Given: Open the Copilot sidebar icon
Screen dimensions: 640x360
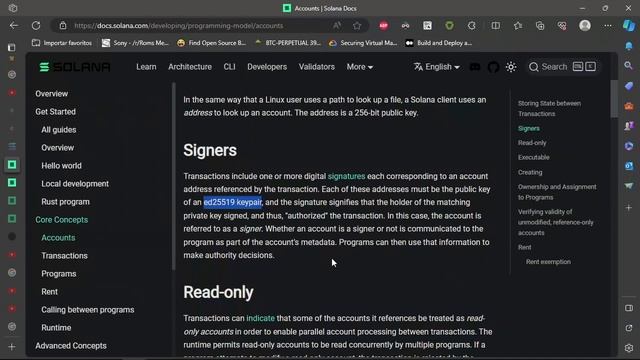Looking at the screenshot, I should (x=629, y=26).
